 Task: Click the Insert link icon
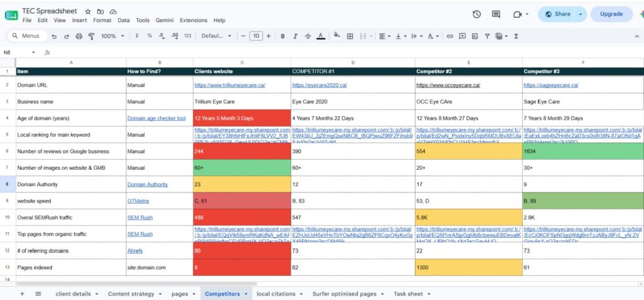(x=450, y=36)
